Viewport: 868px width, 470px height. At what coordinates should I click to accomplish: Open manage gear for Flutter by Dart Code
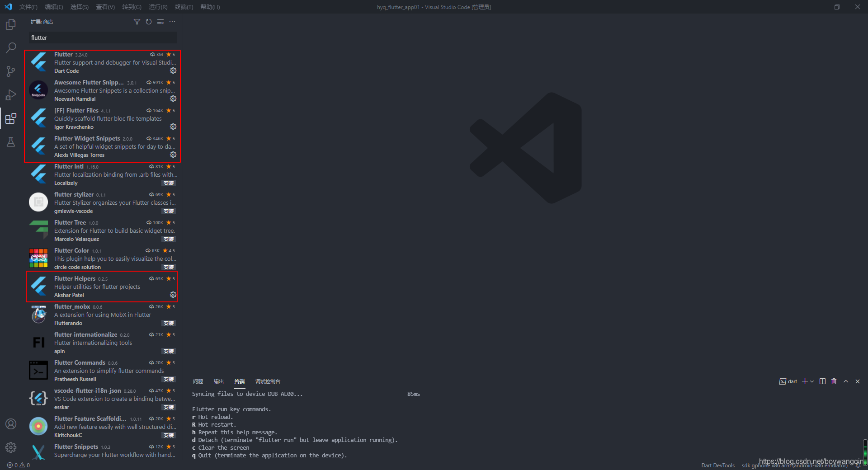173,70
